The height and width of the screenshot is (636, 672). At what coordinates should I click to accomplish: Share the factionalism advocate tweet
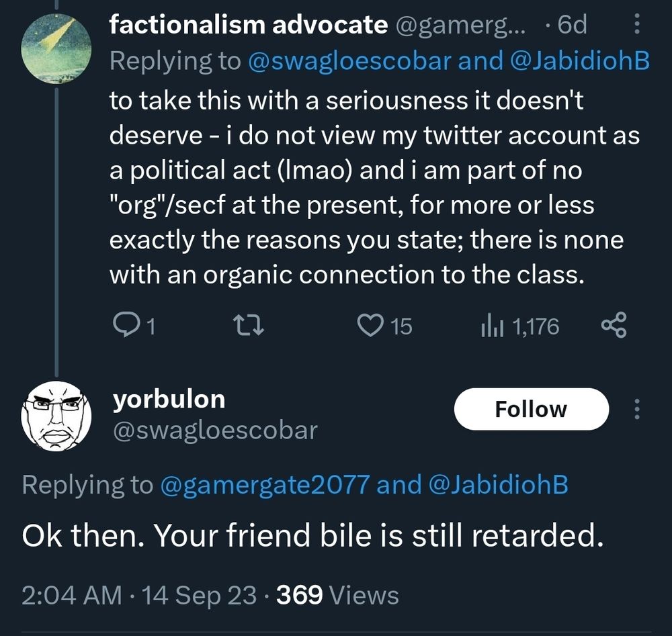[x=613, y=326]
